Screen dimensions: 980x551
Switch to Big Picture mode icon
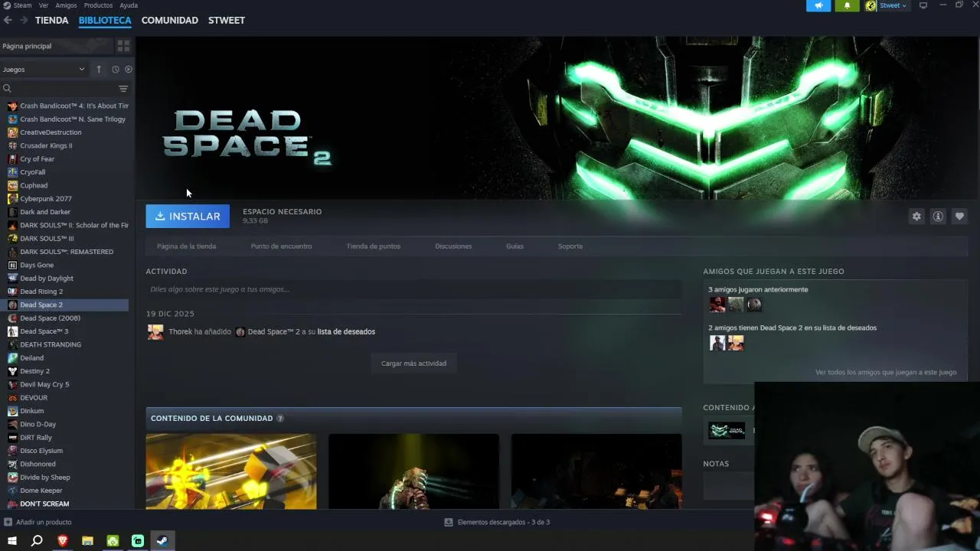(923, 5)
